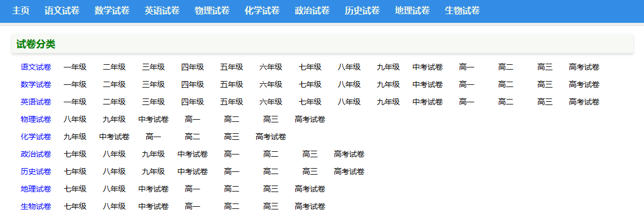Select 高考试卷 in the 政治试卷 row
The width and height of the screenshot is (644, 216).
349,155
